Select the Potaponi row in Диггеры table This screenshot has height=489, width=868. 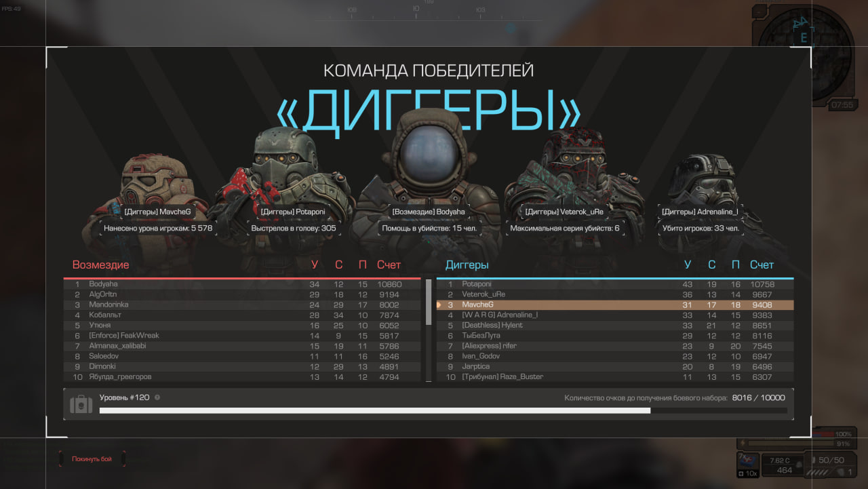[614, 284]
